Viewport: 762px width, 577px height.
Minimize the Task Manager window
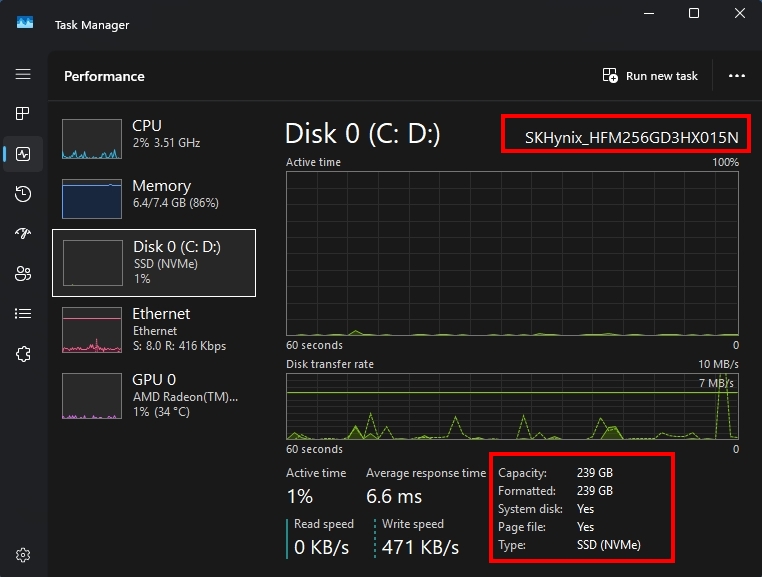click(x=649, y=13)
